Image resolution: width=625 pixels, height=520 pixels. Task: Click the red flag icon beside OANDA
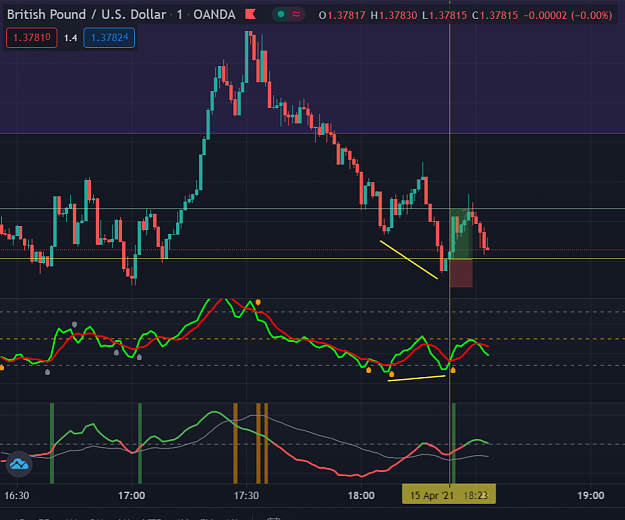[x=250, y=15]
